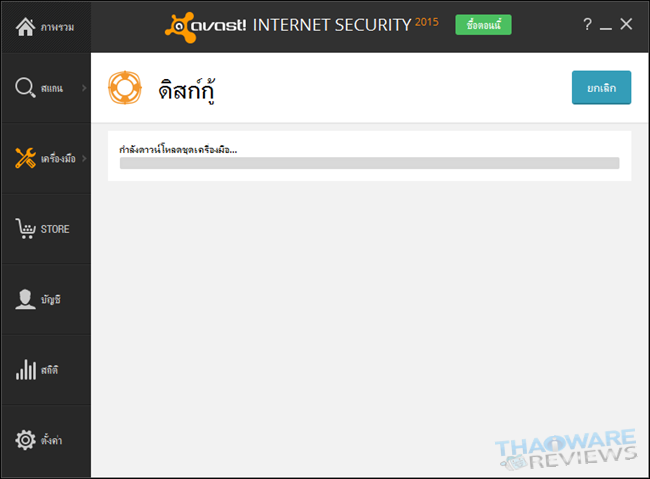Click the toolkit download progress bar
This screenshot has height=479, width=650.
[369, 163]
